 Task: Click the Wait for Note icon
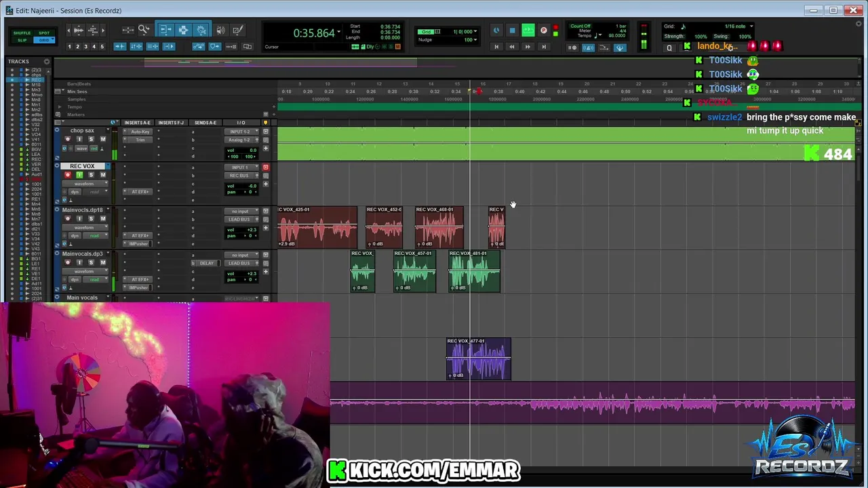click(x=572, y=47)
